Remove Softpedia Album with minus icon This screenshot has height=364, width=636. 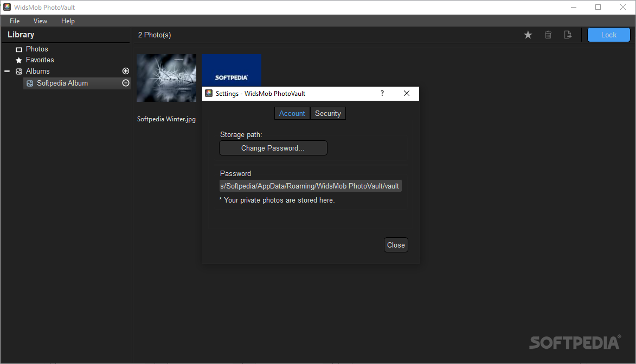(126, 83)
